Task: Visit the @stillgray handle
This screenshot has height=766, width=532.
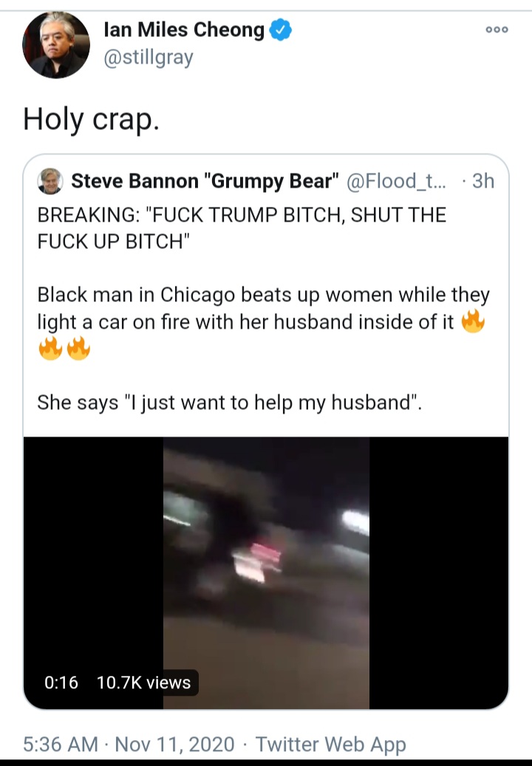Action: pyautogui.click(x=149, y=58)
